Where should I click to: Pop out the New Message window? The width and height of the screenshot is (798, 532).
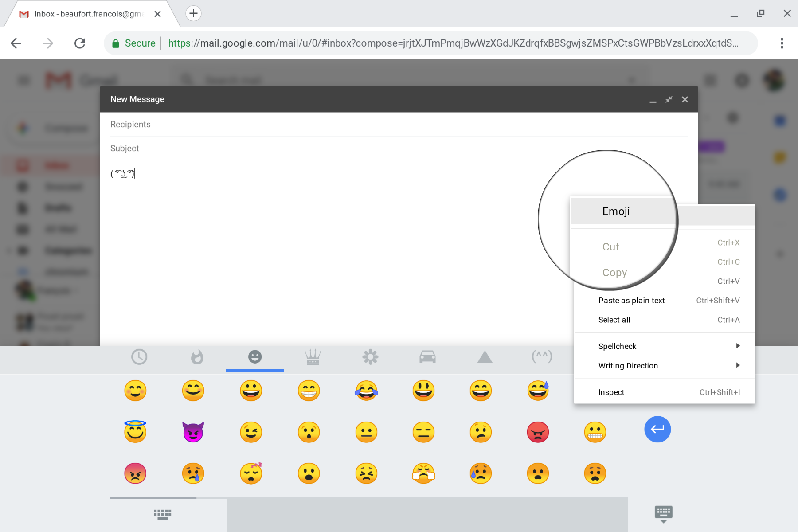pos(669,99)
